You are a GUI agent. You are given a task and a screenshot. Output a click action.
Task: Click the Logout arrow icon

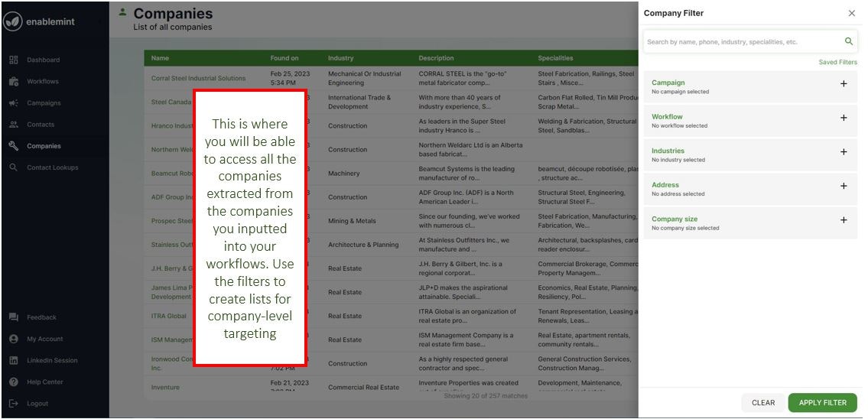point(14,404)
